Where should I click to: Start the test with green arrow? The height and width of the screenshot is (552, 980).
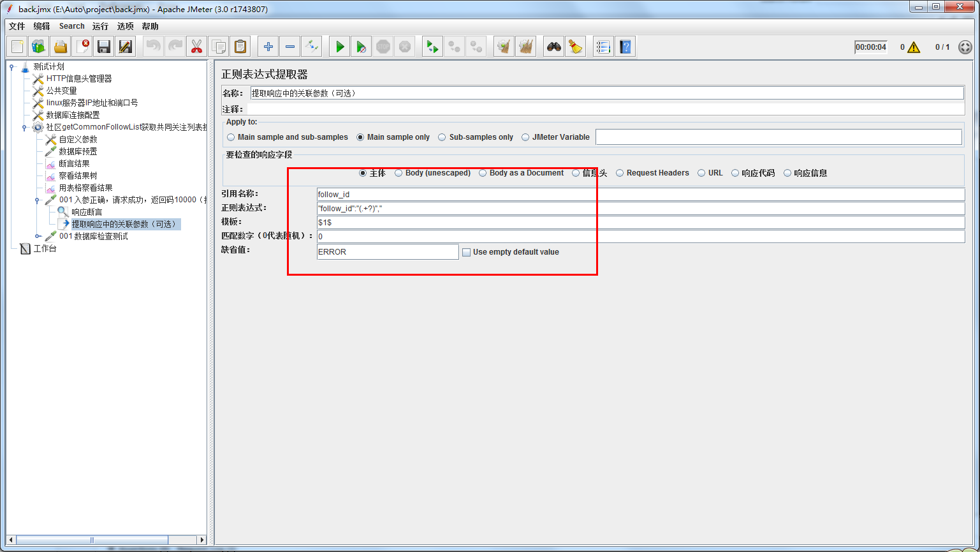[340, 47]
